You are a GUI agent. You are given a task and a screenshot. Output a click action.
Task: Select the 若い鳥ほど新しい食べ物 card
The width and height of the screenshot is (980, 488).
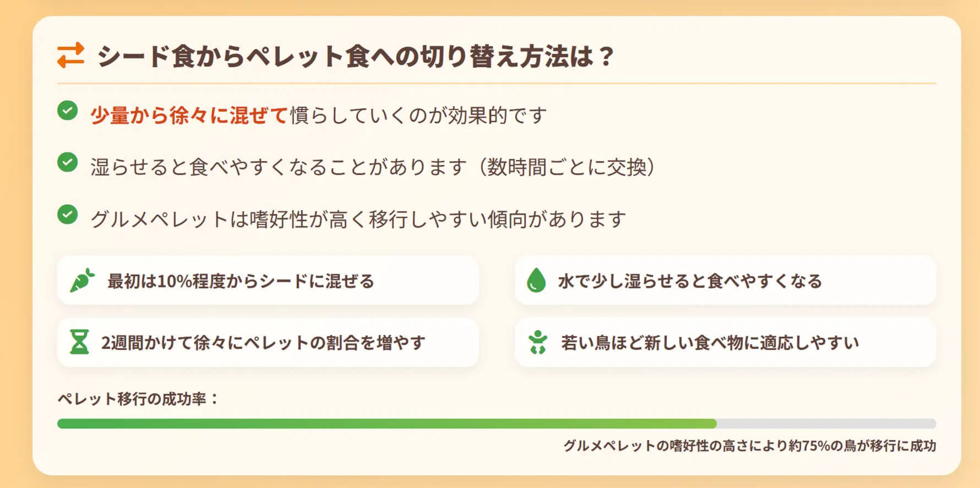tap(725, 342)
